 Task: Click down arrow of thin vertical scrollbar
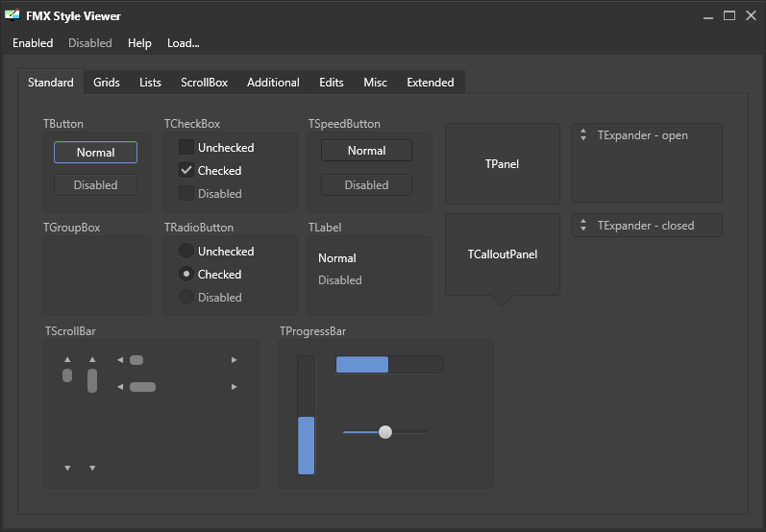point(67,468)
